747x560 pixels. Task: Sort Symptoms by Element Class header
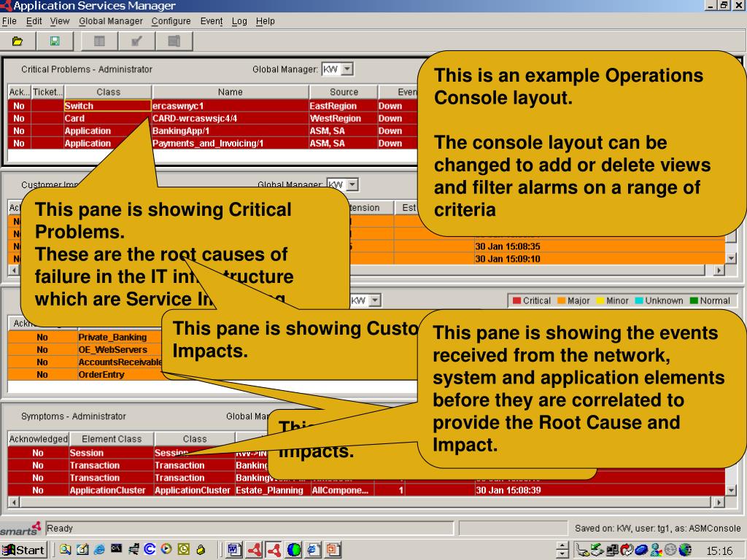[x=112, y=438]
